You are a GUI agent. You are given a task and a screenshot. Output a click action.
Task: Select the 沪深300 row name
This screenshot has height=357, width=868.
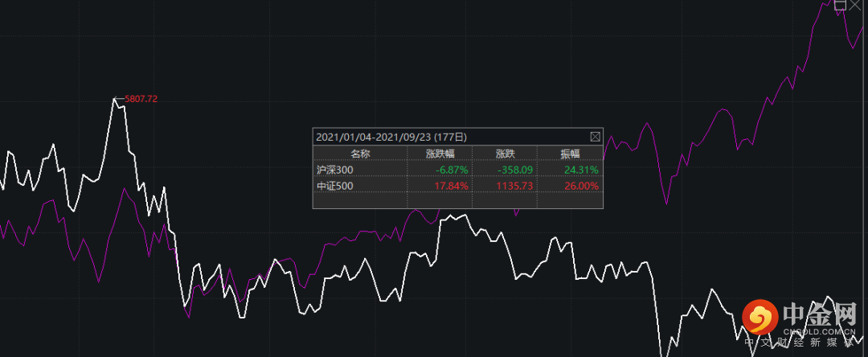coord(335,170)
